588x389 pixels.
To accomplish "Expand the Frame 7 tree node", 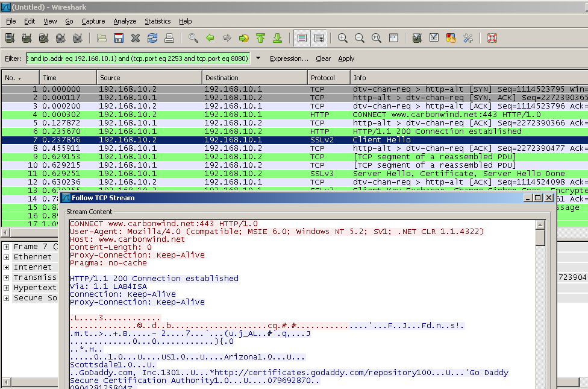I will point(6,247).
